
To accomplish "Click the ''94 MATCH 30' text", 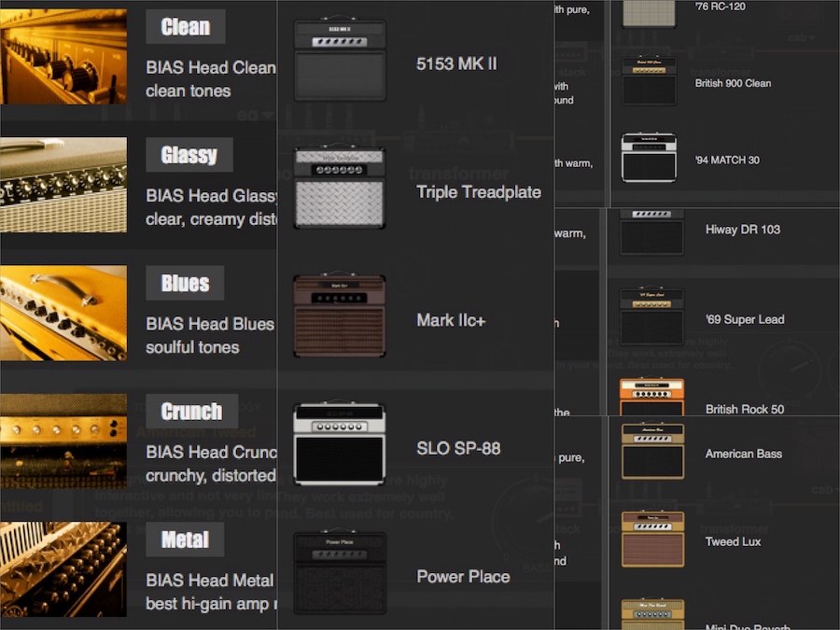I will point(727,161).
